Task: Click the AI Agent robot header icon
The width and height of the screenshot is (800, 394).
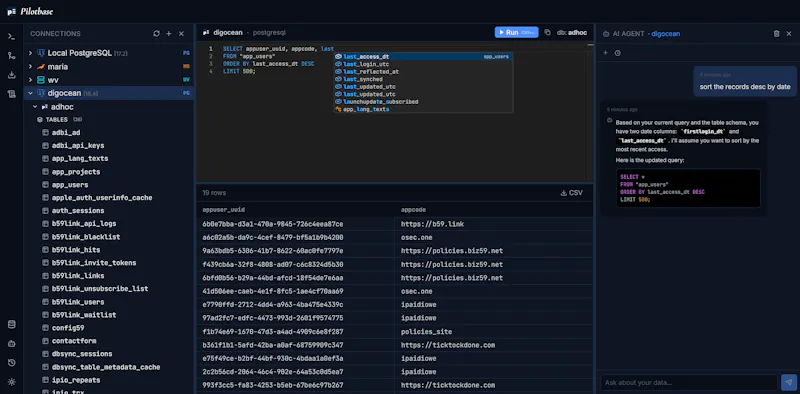Action: [606, 34]
